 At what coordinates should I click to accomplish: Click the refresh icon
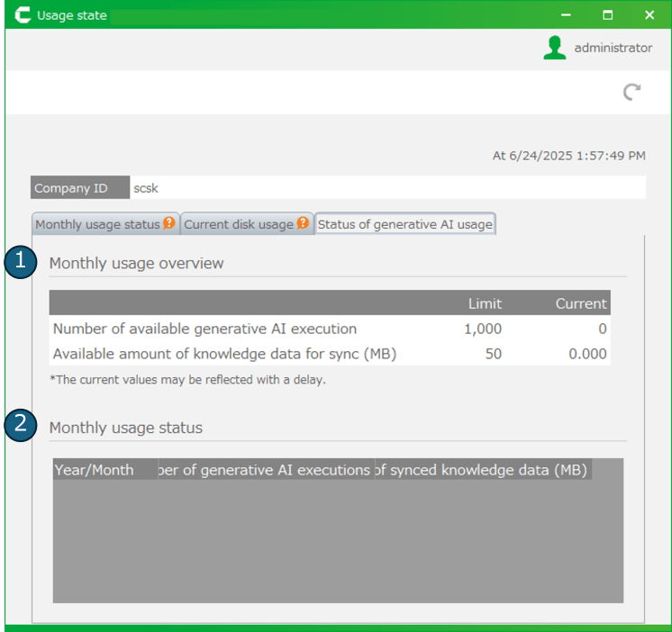(632, 92)
